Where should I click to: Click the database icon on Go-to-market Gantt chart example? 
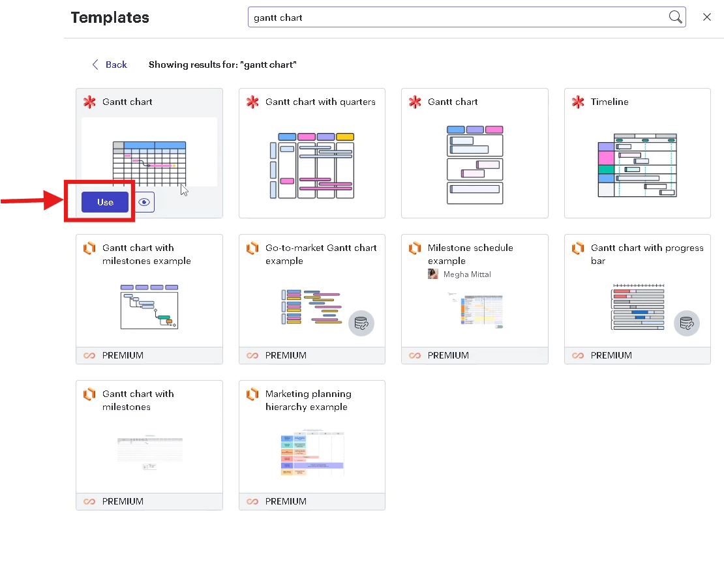361,323
